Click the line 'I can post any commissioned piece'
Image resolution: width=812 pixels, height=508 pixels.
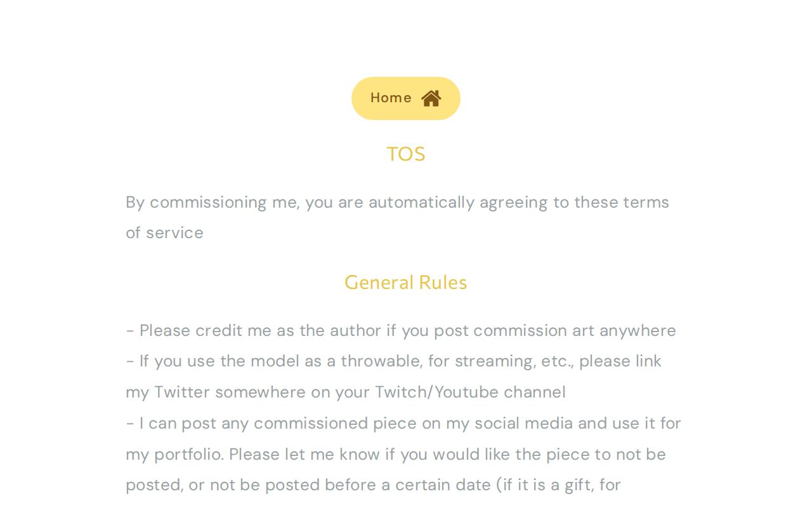click(x=403, y=424)
